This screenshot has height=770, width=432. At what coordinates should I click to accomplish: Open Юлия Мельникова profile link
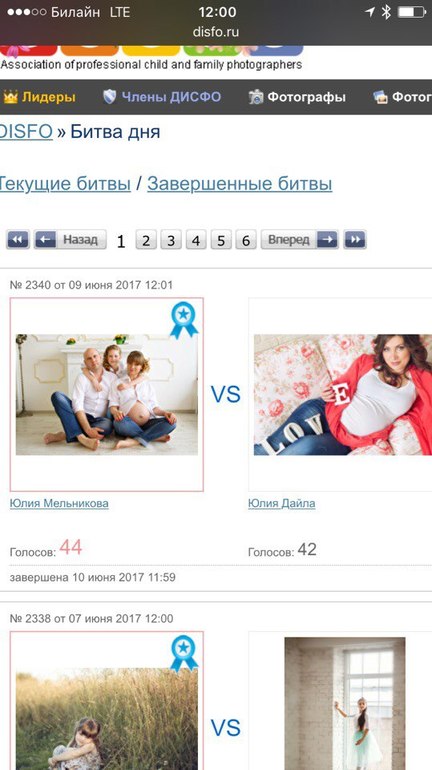pos(59,503)
